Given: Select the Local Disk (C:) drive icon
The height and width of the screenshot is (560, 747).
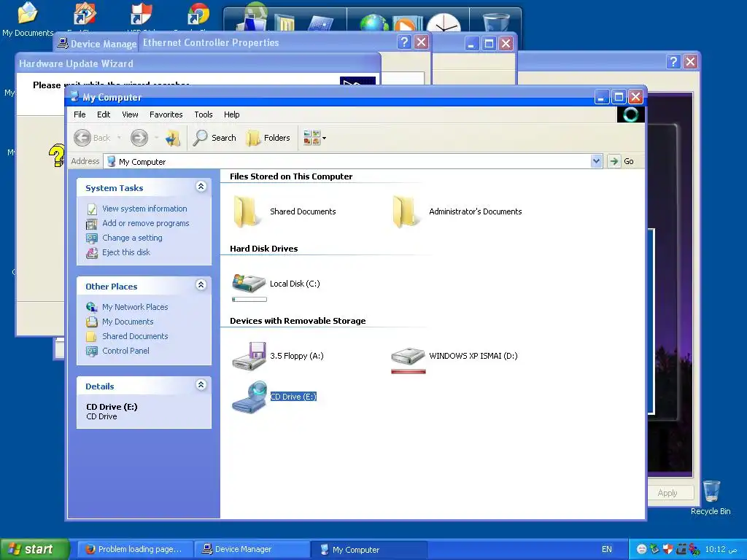Looking at the screenshot, I should click(248, 282).
